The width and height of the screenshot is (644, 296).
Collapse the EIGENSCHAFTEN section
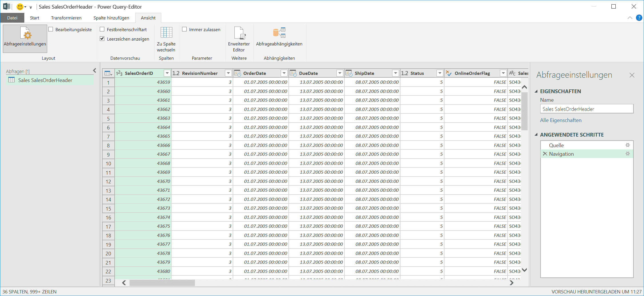point(536,91)
